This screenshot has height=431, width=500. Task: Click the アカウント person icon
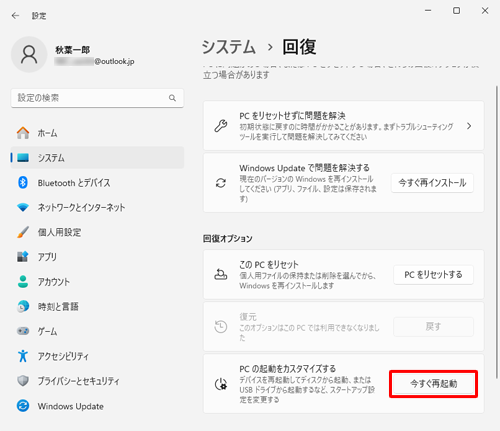tap(23, 282)
